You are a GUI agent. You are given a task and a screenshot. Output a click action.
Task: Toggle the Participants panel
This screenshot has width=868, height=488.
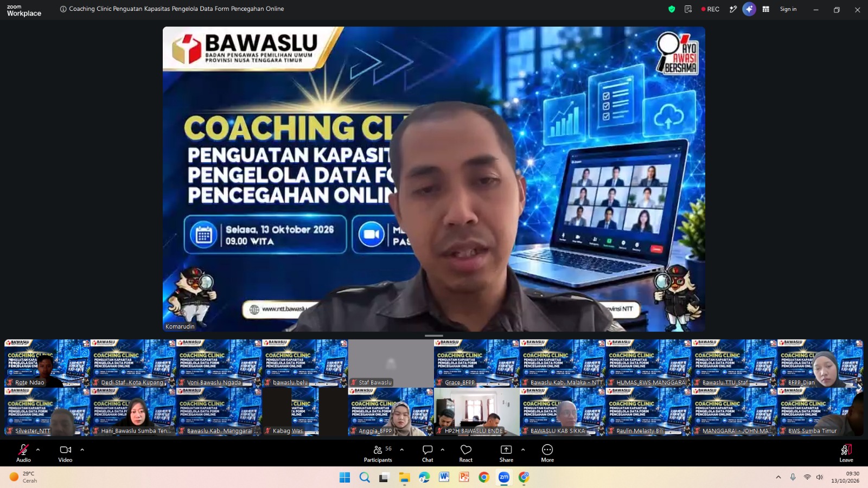point(378,453)
